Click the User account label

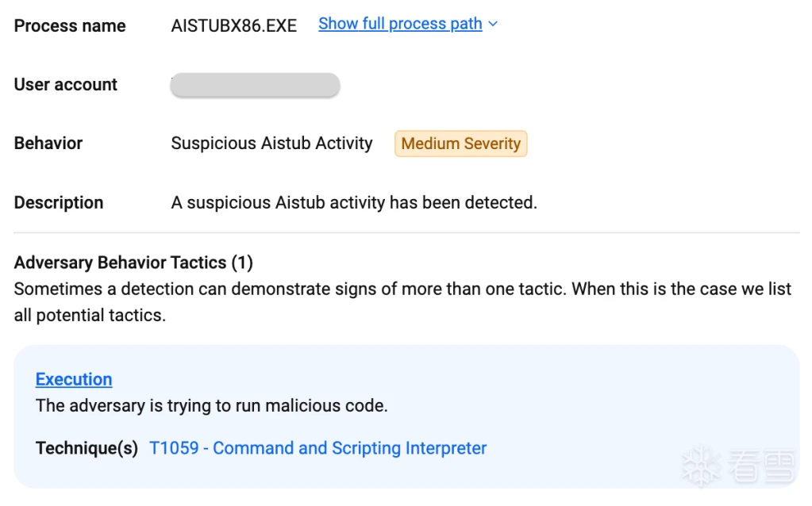(66, 85)
